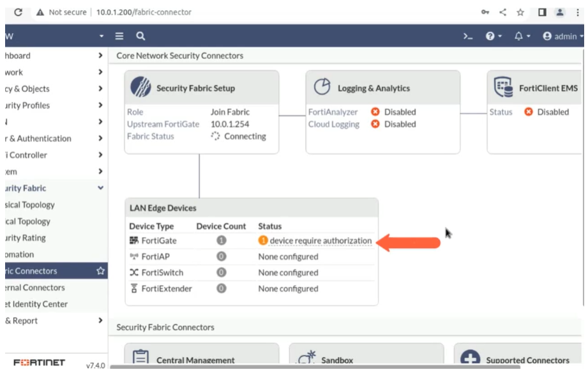Click the Central Management clipboard icon
This screenshot has width=588, height=379.
click(140, 357)
